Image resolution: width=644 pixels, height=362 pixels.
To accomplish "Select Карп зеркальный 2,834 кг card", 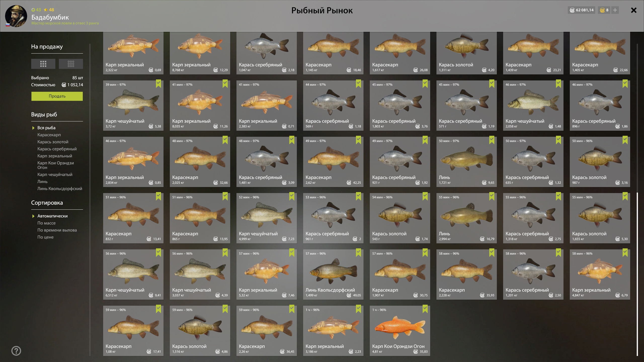I will [133, 162].
